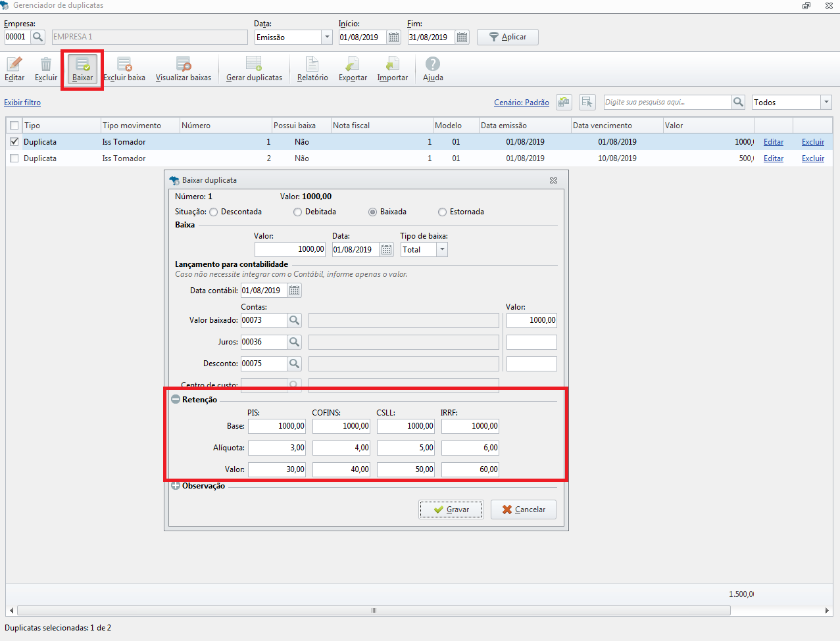Sort by Data vencimento column header
The width and height of the screenshot is (840, 641).
pos(617,126)
